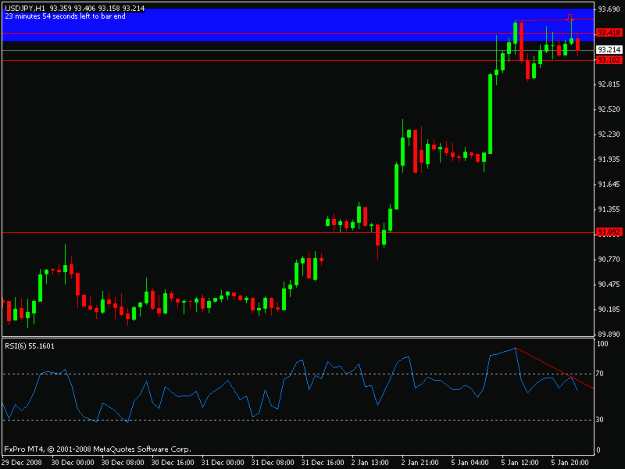The height and width of the screenshot is (469, 625).
Task: Click the 93.690 price scale label
Action: (609, 9)
